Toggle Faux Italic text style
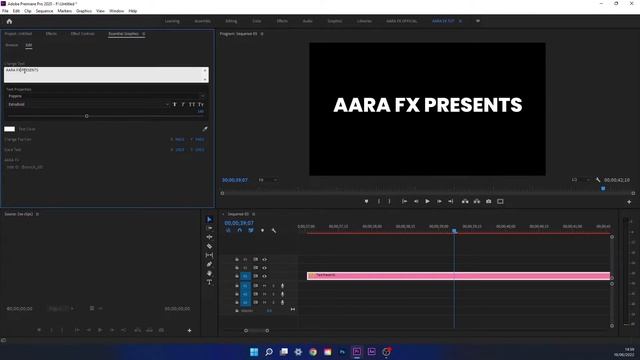Screen dimensions: 640x360 [183, 104]
